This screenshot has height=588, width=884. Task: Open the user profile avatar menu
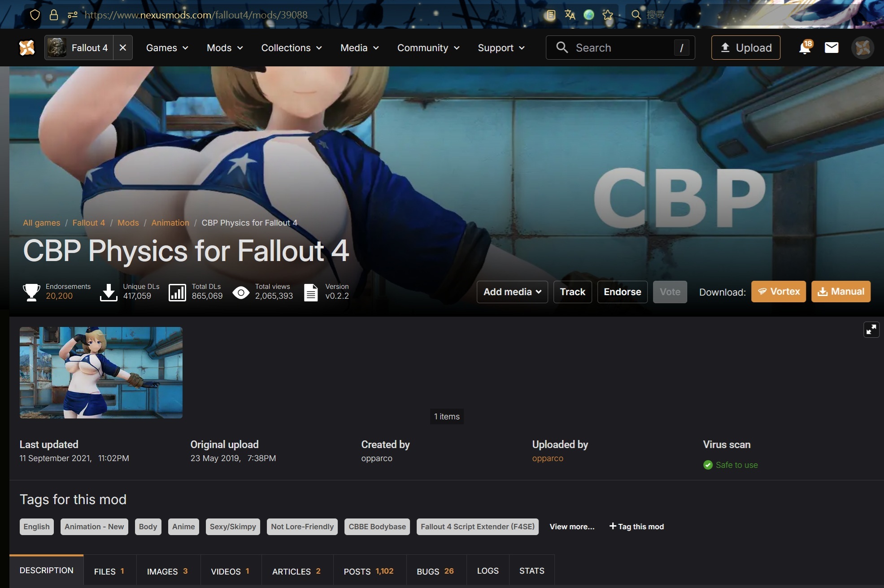click(862, 48)
